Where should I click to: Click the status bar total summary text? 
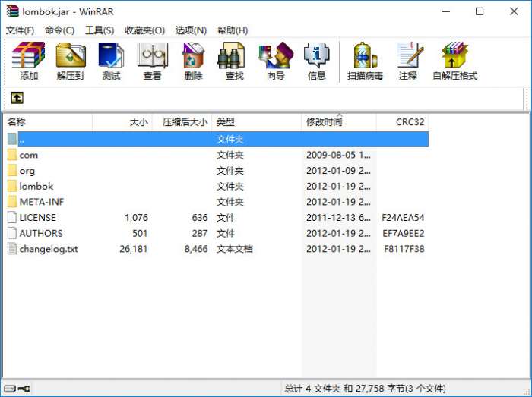365,388
